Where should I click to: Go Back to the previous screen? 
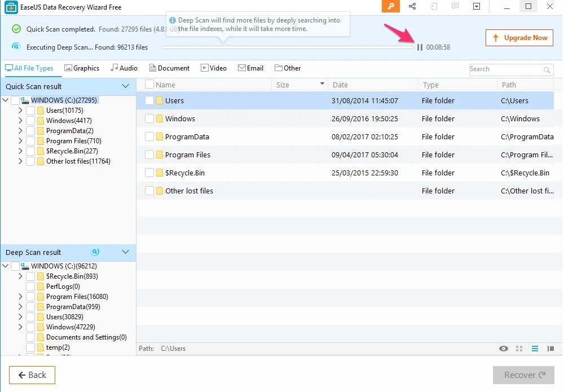point(32,375)
